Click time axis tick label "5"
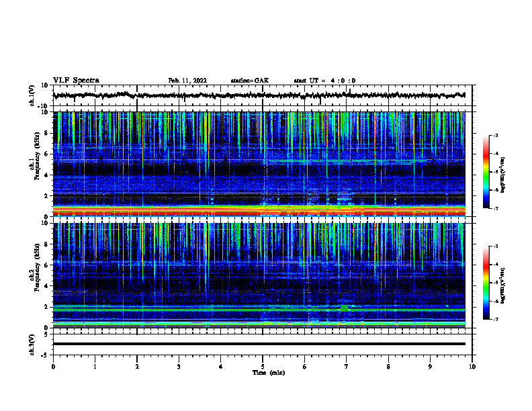 point(263,367)
